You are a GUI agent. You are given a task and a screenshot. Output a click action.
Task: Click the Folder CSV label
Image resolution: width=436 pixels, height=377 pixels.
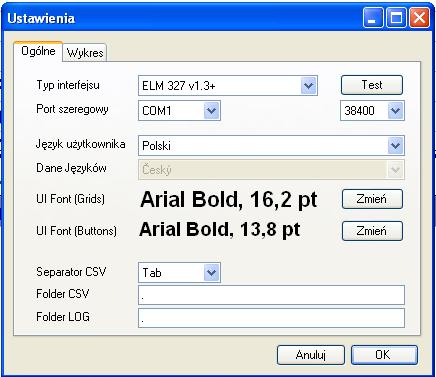point(63,294)
